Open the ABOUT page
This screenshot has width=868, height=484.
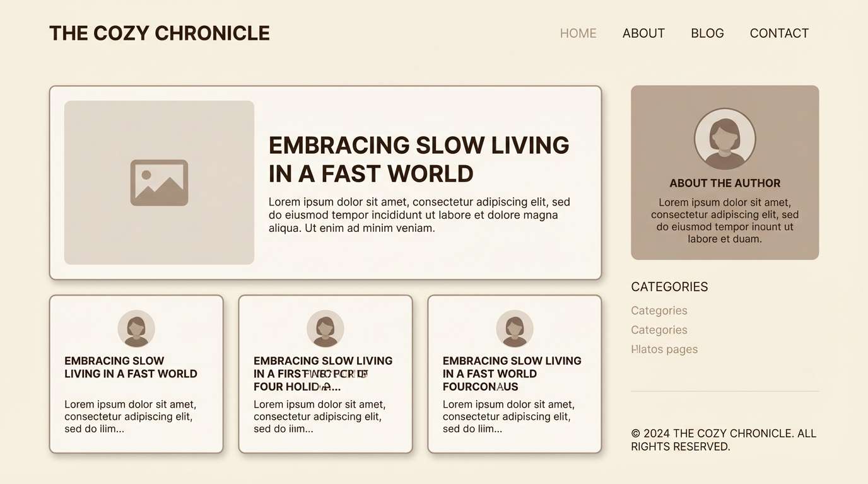click(643, 33)
